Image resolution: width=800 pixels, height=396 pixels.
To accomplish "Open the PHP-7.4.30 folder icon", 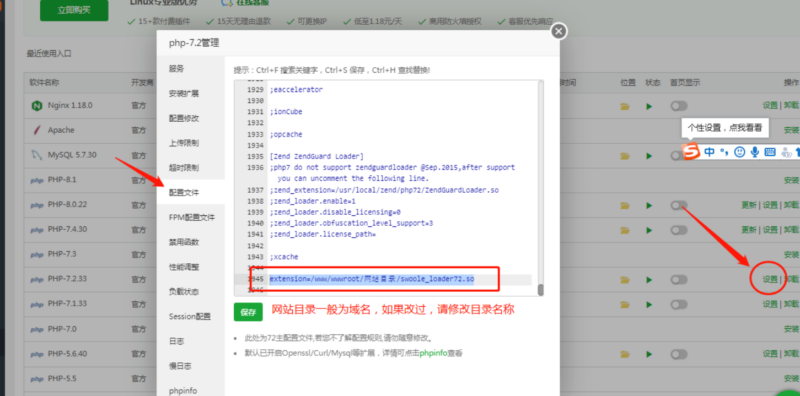I will 624,230.
